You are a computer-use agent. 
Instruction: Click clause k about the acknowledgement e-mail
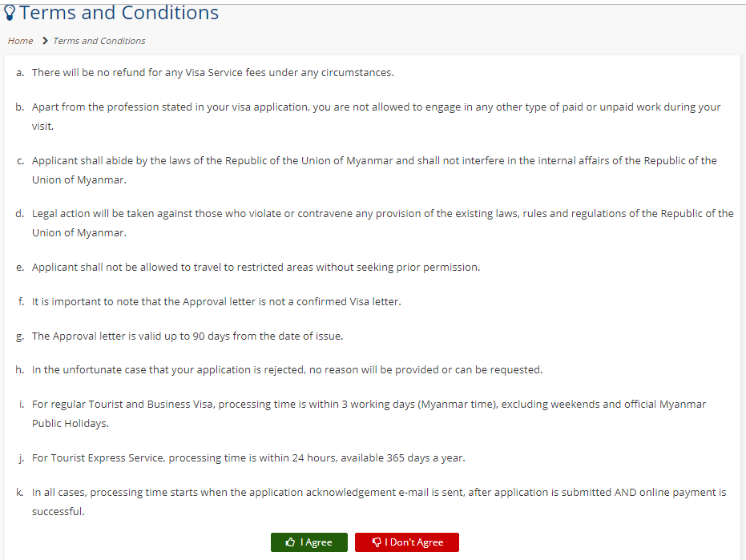point(379,502)
